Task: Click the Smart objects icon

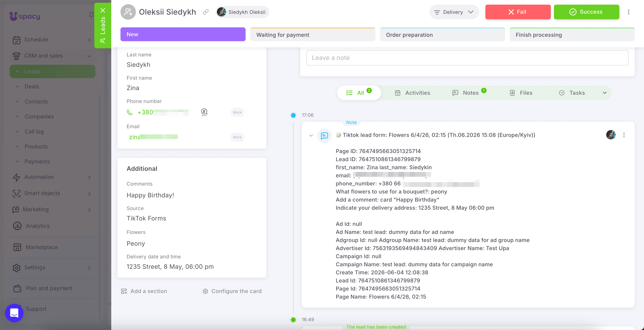Action: [x=17, y=193]
